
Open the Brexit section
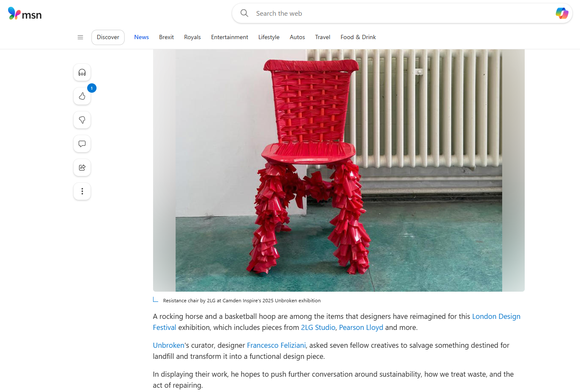point(166,37)
